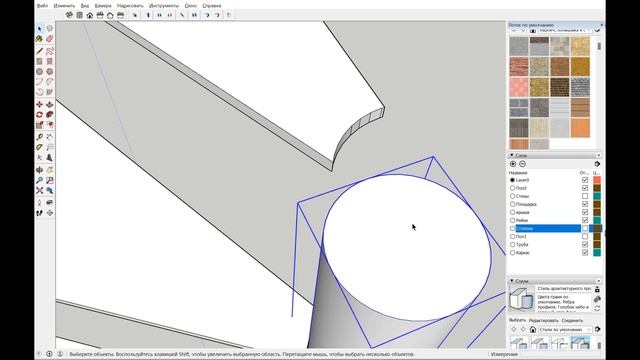Hide the Пол2 layer
The height and width of the screenshot is (360, 640).
pos(585,188)
